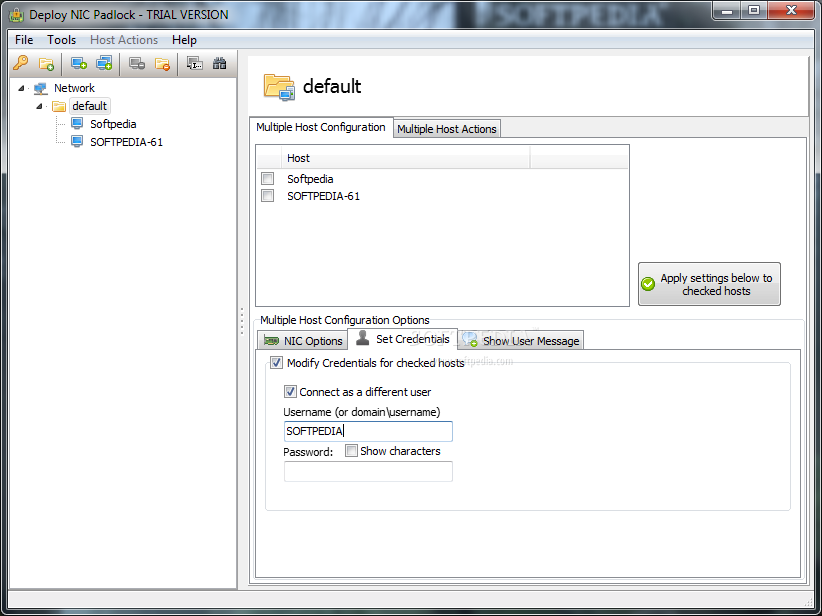Click the Host column header
The image size is (822, 616).
click(405, 158)
